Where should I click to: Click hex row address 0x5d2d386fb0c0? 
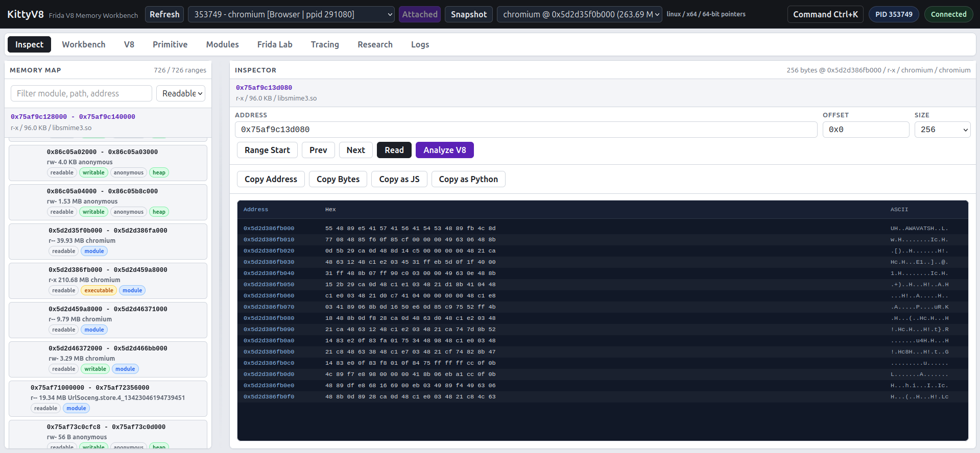click(269, 363)
